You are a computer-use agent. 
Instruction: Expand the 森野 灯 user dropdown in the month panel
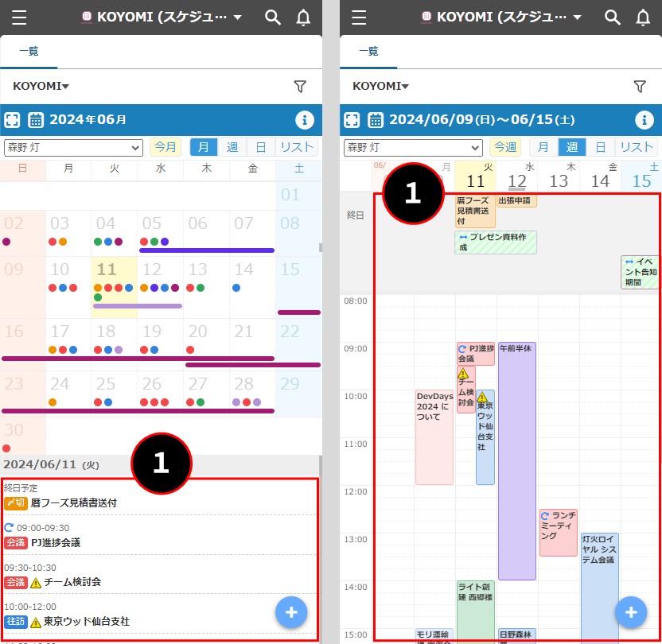click(x=73, y=147)
